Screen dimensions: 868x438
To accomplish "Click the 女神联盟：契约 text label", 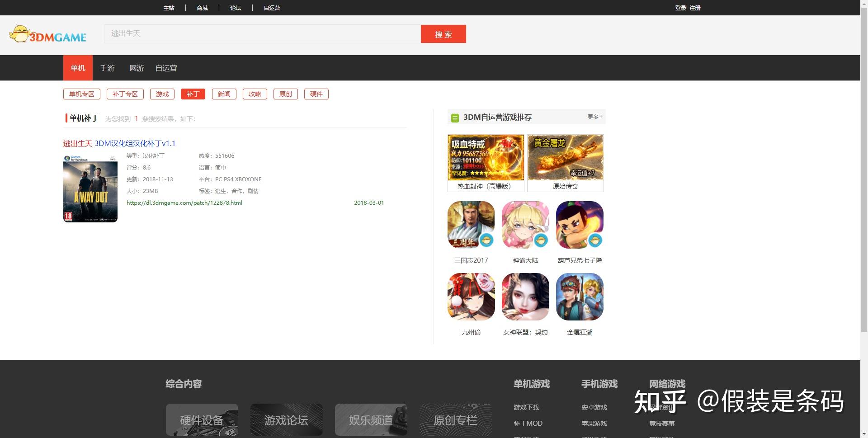I will (x=525, y=332).
